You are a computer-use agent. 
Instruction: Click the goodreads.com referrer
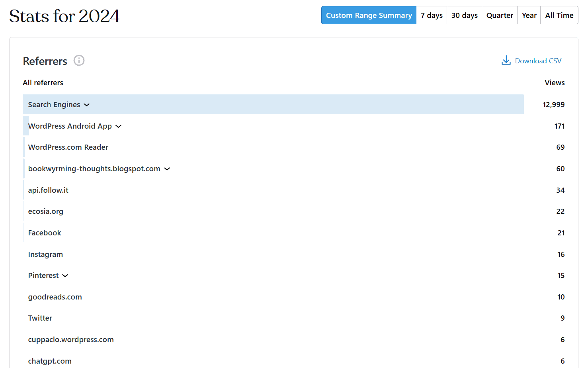click(x=55, y=297)
